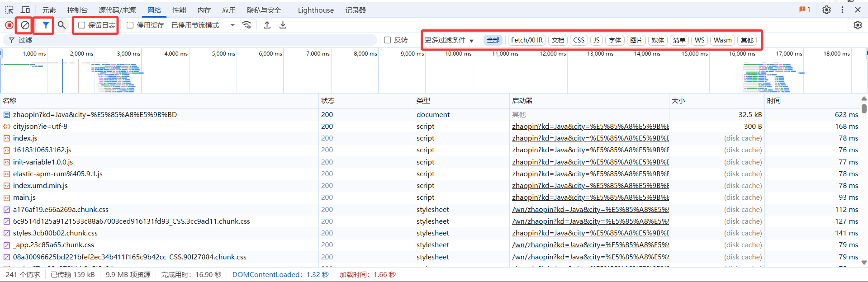Click the initiator link for main.js
The height and width of the screenshot is (282, 868).
(590, 197)
